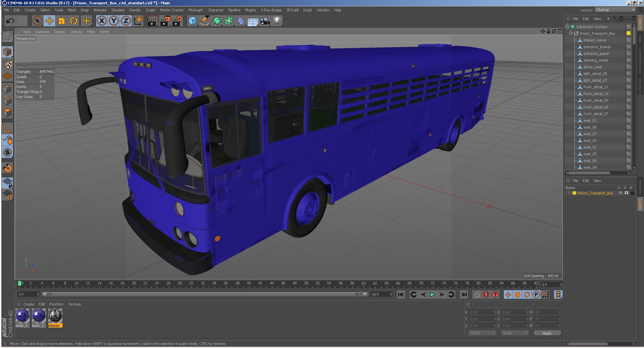Image resolution: width=644 pixels, height=348 pixels.
Task: Open the World coordinate dropdown
Action: point(482,333)
